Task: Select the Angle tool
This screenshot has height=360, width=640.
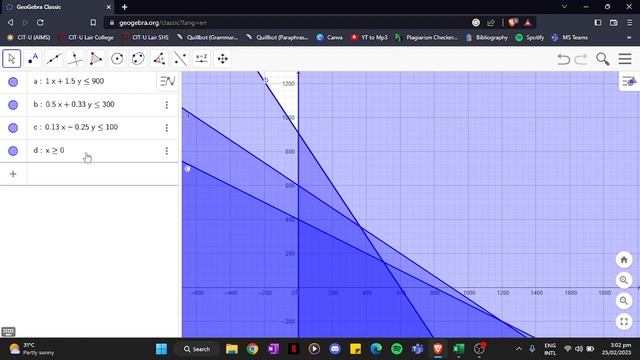Action: (159, 59)
